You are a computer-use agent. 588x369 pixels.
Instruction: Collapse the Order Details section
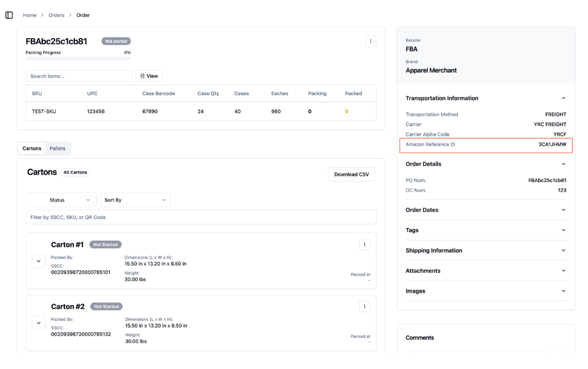(563, 164)
